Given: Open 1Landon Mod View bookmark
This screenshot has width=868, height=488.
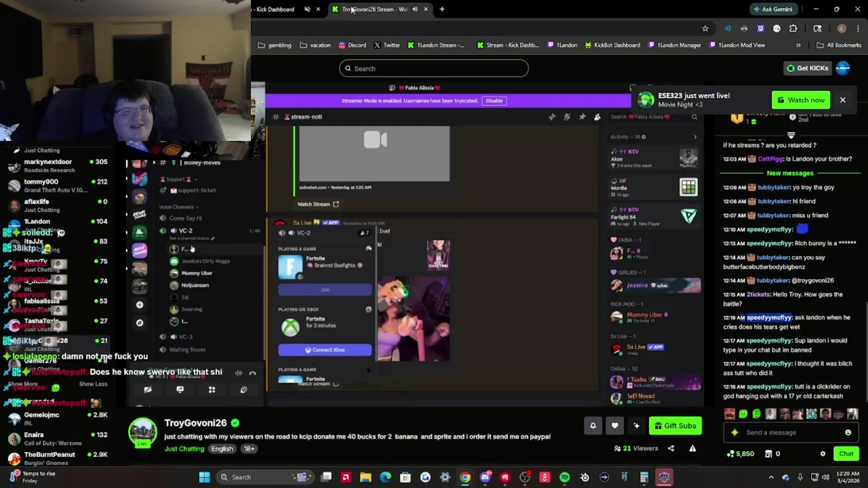Looking at the screenshot, I should point(738,45).
